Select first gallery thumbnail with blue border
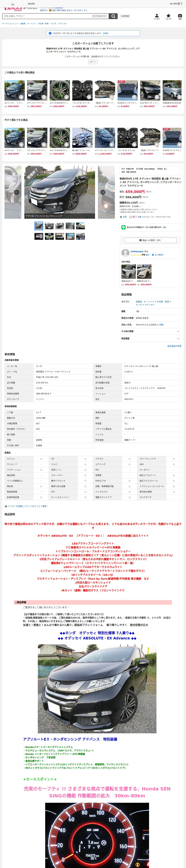Image resolution: width=186 pixels, height=868 pixels. (39, 226)
